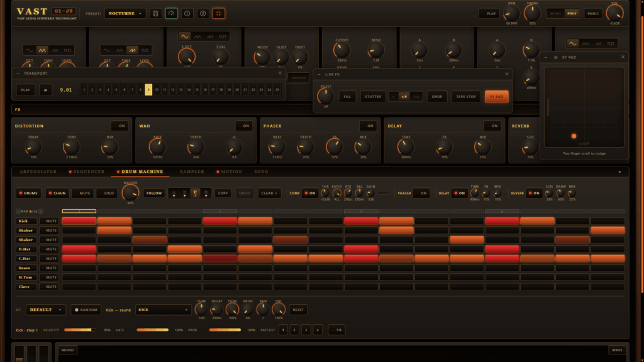Trigger the Stutter live effect
The width and height of the screenshot is (644, 362).
(x=373, y=97)
